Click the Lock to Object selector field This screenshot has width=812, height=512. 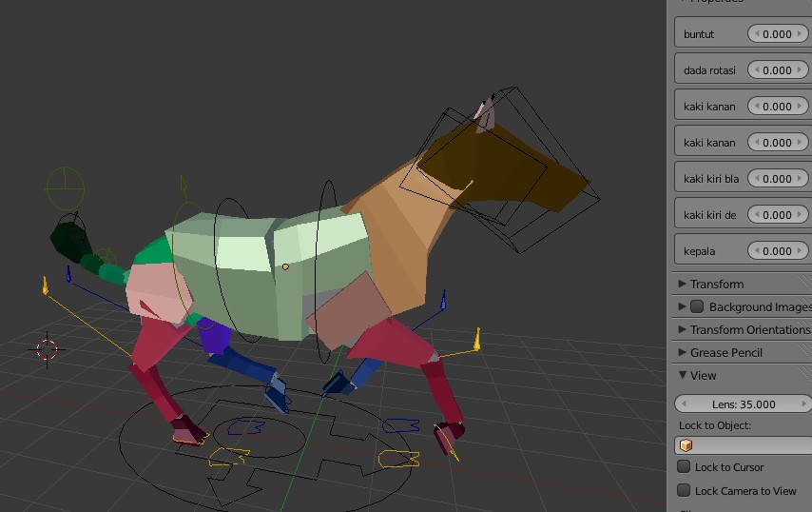[744, 445]
